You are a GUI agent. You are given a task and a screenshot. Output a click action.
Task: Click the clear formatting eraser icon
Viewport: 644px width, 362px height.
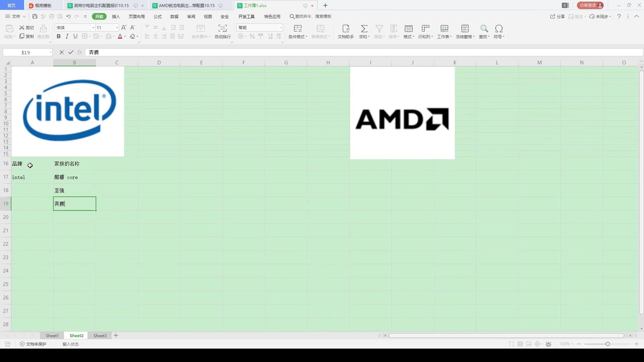click(x=132, y=36)
